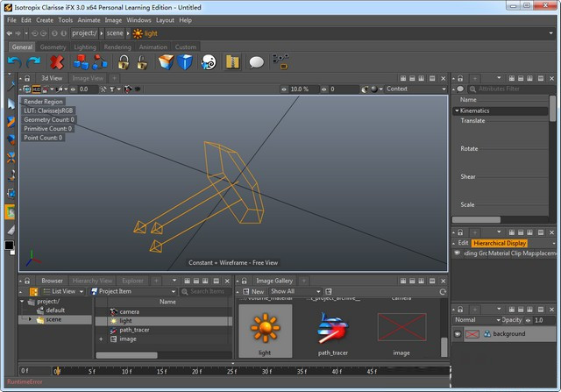
Task: Open the Windows menu
Action: pyautogui.click(x=138, y=20)
